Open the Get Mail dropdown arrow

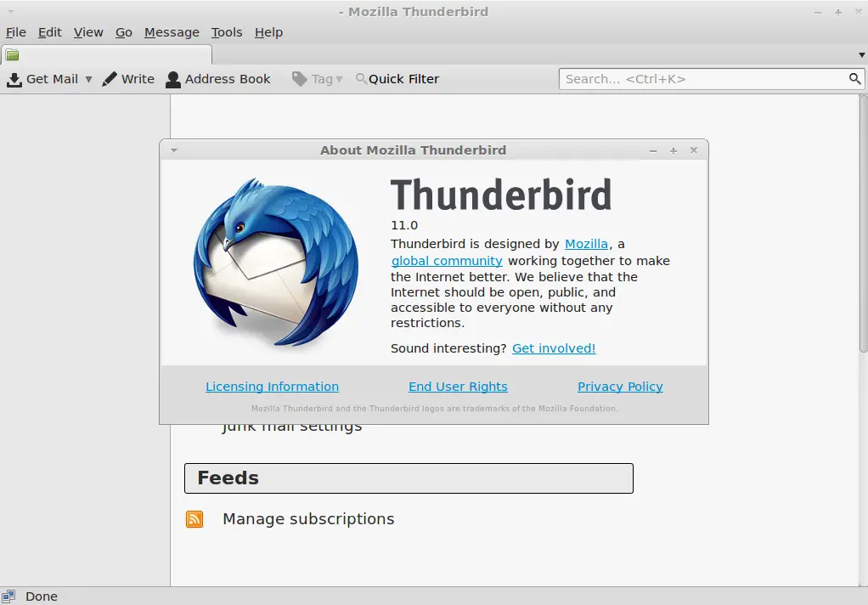[x=88, y=79]
